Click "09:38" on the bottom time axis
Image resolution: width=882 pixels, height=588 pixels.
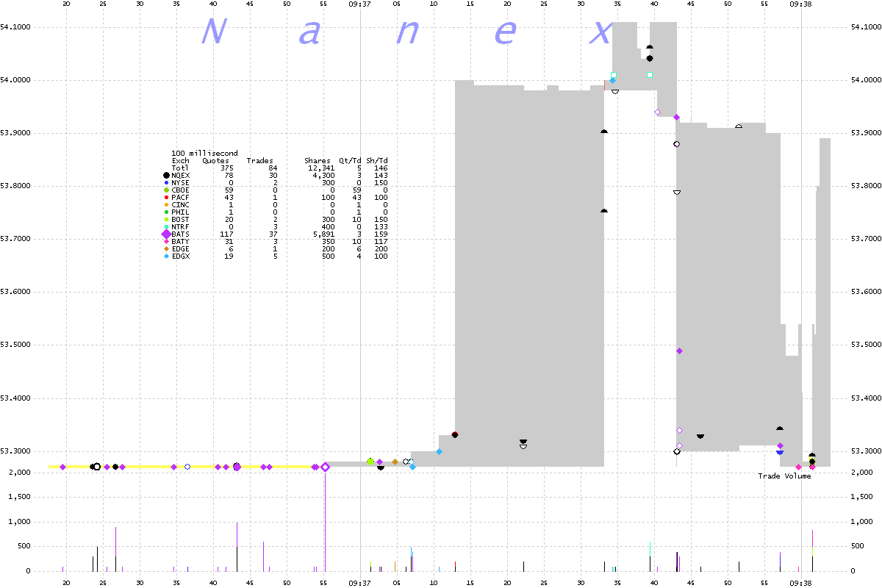point(800,584)
